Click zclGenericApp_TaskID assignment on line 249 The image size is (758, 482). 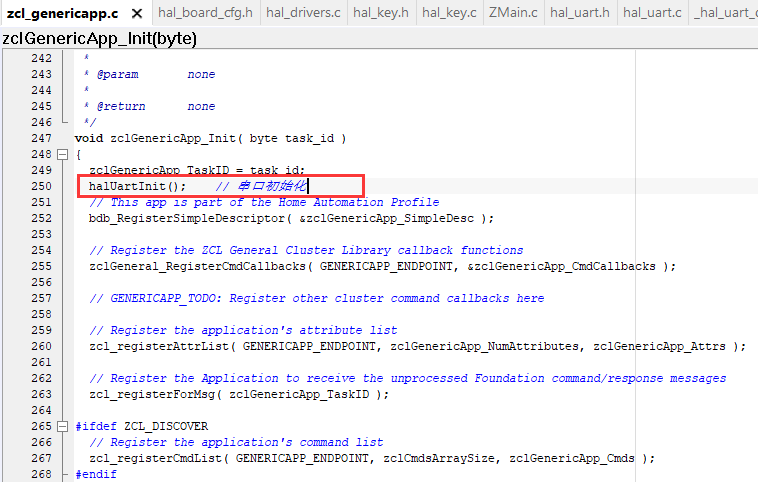197,170
